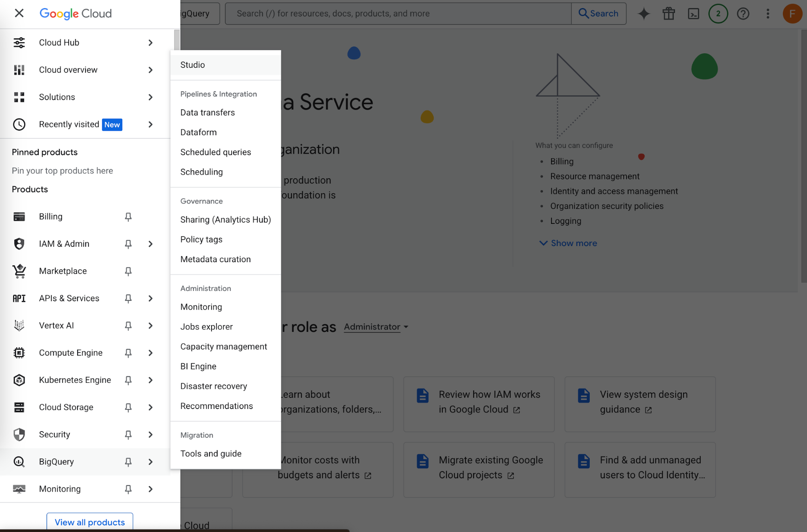Click the APIs & Services API icon
807x532 pixels.
[19, 298]
